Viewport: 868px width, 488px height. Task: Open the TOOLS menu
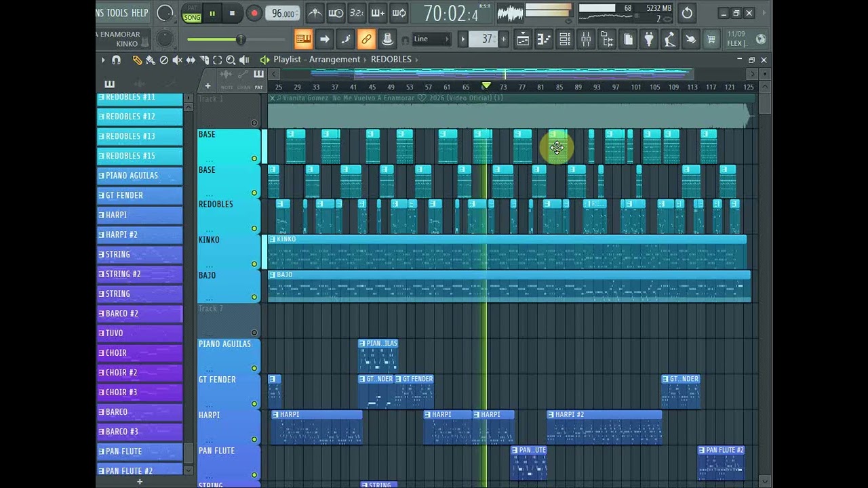(117, 13)
